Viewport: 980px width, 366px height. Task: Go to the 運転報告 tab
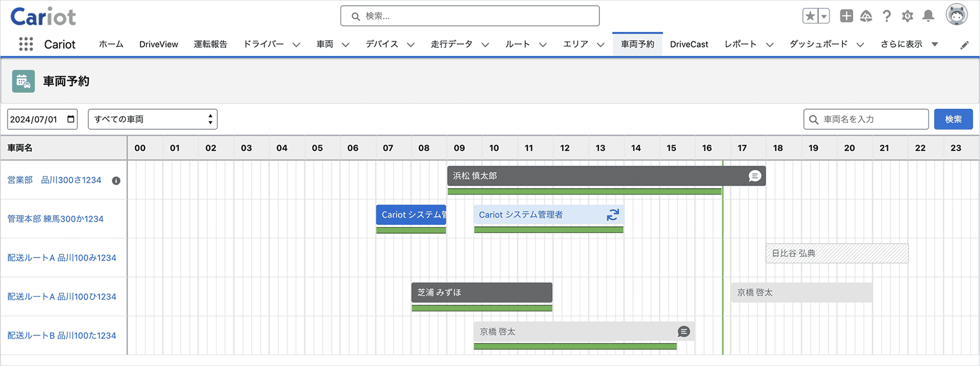(x=210, y=44)
